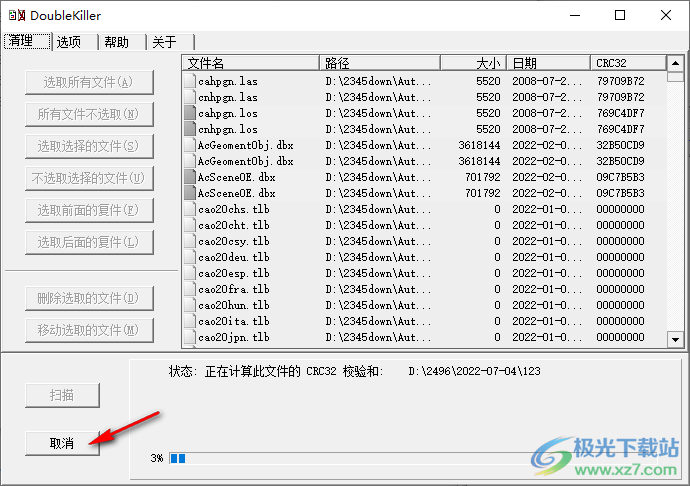690x486 pixels.
Task: Click the 选取前面的复件(F) button
Action: click(x=89, y=210)
